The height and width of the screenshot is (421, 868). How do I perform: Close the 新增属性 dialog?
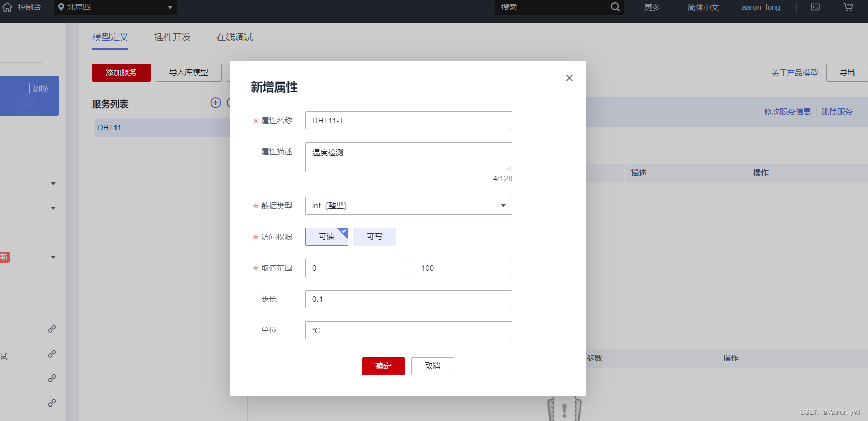569,78
